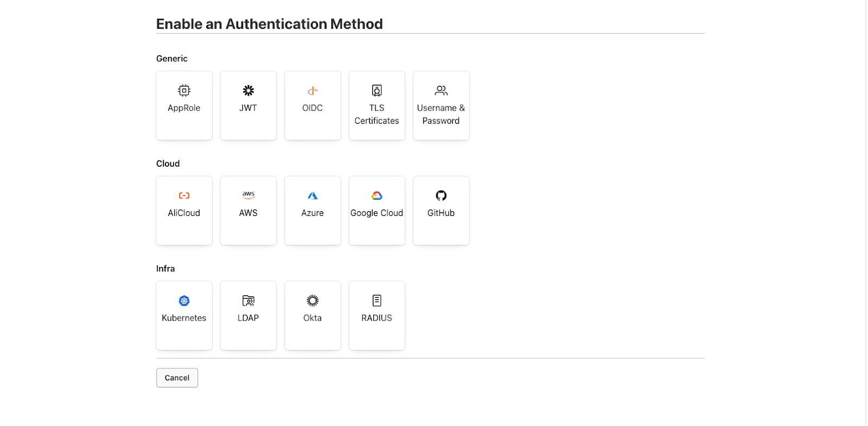Choose the Azure logo icon
Image resolution: width=868 pixels, height=426 pixels.
click(x=312, y=195)
